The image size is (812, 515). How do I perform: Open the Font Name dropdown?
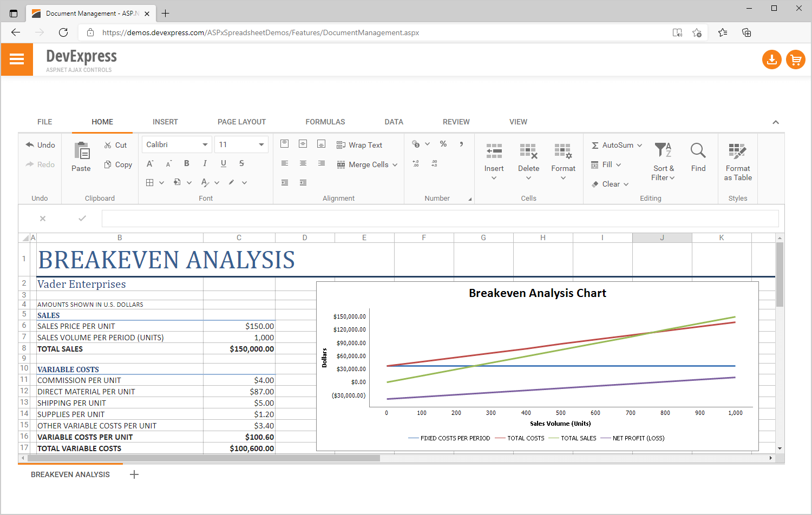[x=176, y=144]
